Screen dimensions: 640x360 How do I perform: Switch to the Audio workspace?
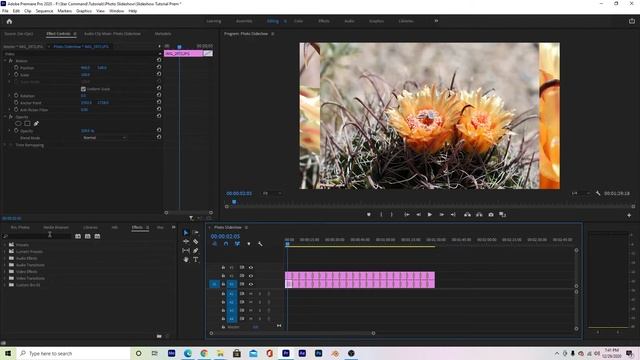pos(349,21)
